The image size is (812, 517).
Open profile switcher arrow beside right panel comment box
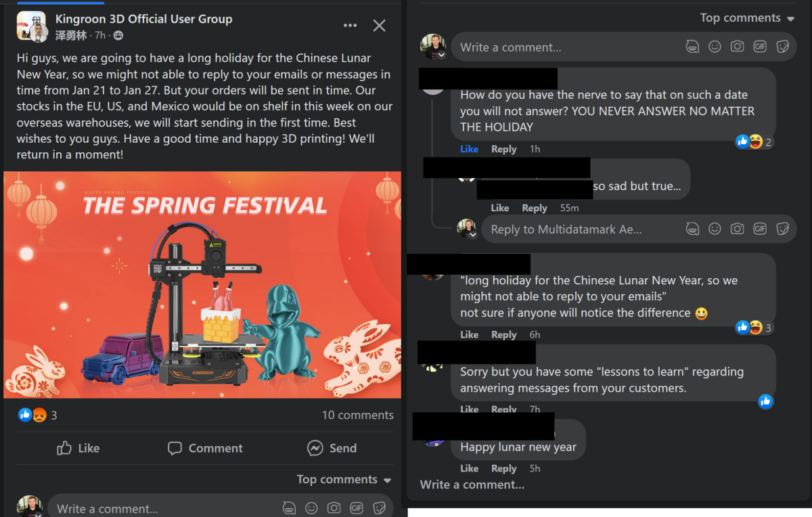pyautogui.click(x=441, y=55)
